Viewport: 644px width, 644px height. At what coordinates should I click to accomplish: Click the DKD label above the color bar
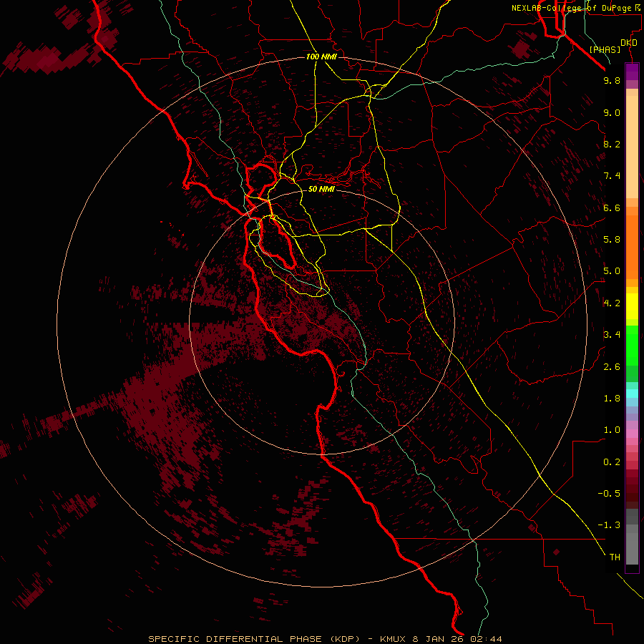point(629,43)
